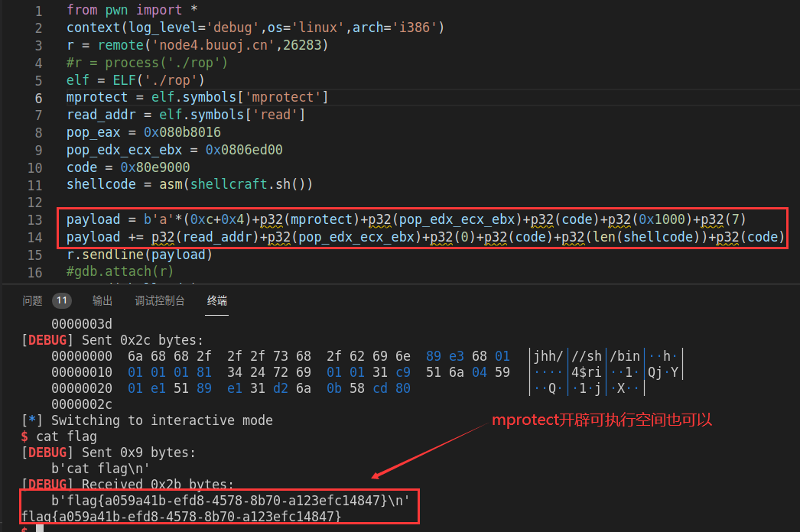Click the plain flag{a059a41b... output line
800x532 pixels.
pyautogui.click(x=181, y=517)
